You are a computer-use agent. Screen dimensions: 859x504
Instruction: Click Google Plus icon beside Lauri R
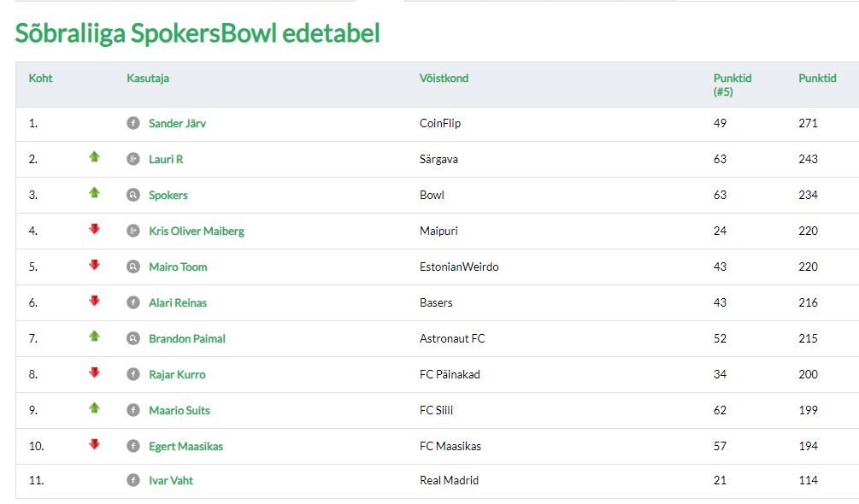[132, 159]
